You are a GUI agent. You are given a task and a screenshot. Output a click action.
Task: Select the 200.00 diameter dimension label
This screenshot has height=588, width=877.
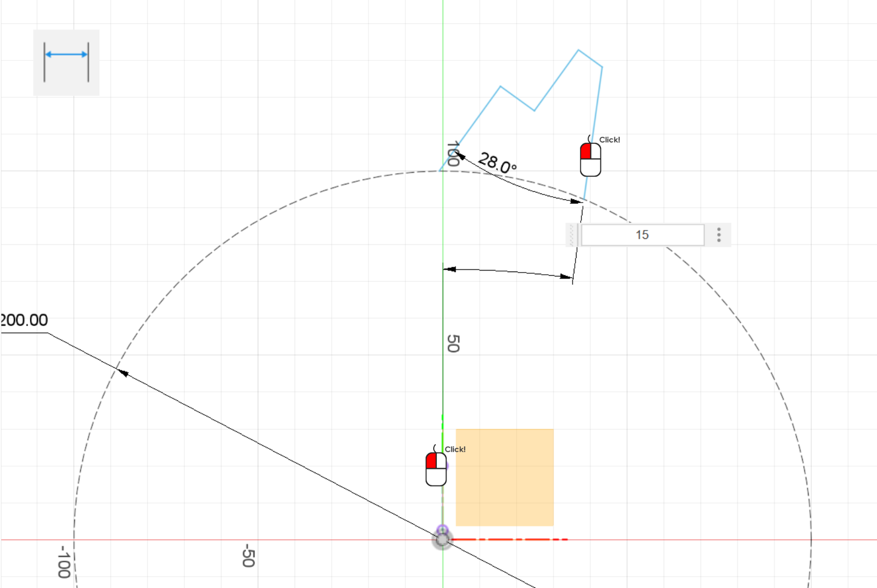coord(24,320)
